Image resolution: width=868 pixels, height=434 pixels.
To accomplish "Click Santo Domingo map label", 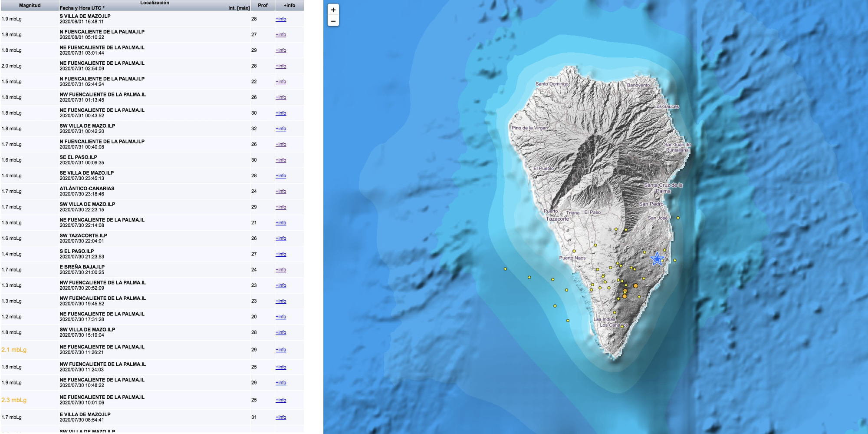I will [x=552, y=84].
